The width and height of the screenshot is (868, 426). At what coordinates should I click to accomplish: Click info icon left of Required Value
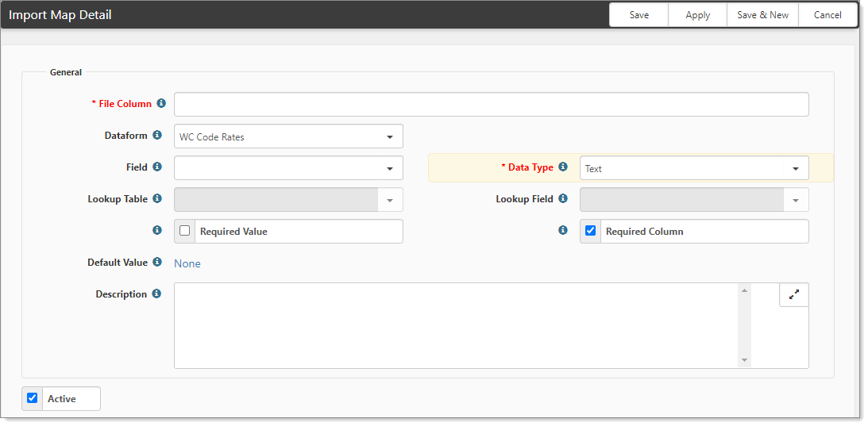pos(157,230)
